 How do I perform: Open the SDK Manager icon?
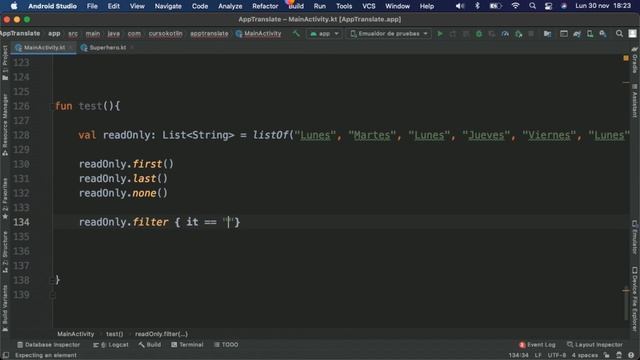point(603,34)
